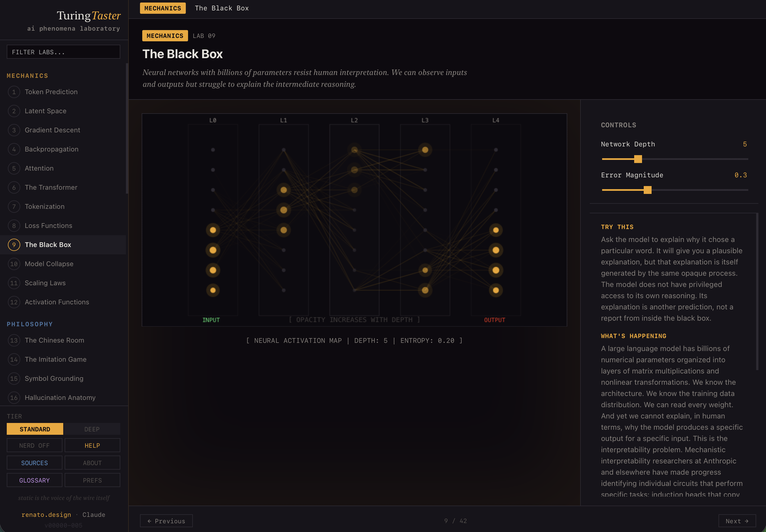Go to the Next lab
The width and height of the screenshot is (766, 532).
[x=737, y=521]
